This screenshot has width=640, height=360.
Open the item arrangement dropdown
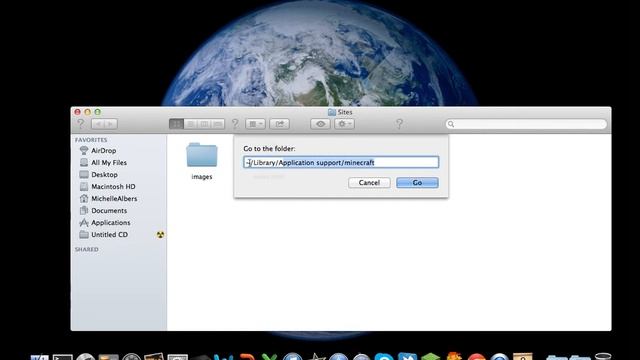(256, 124)
